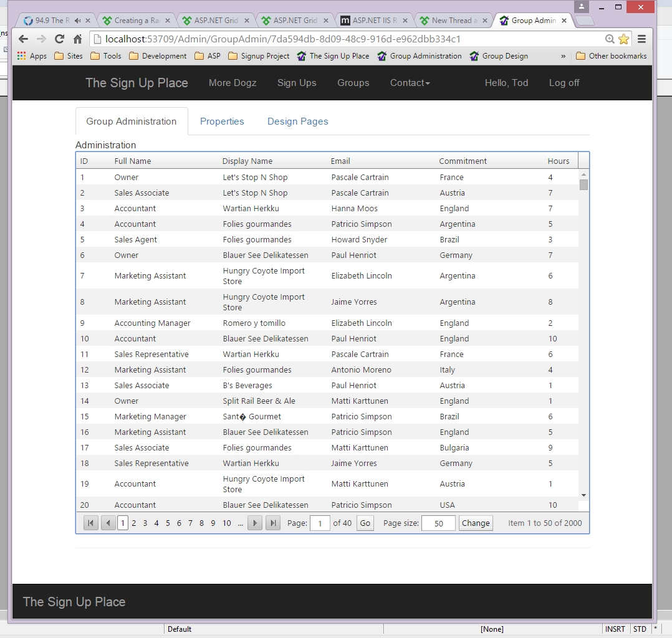Reload the page with the refresh icon

click(x=60, y=39)
